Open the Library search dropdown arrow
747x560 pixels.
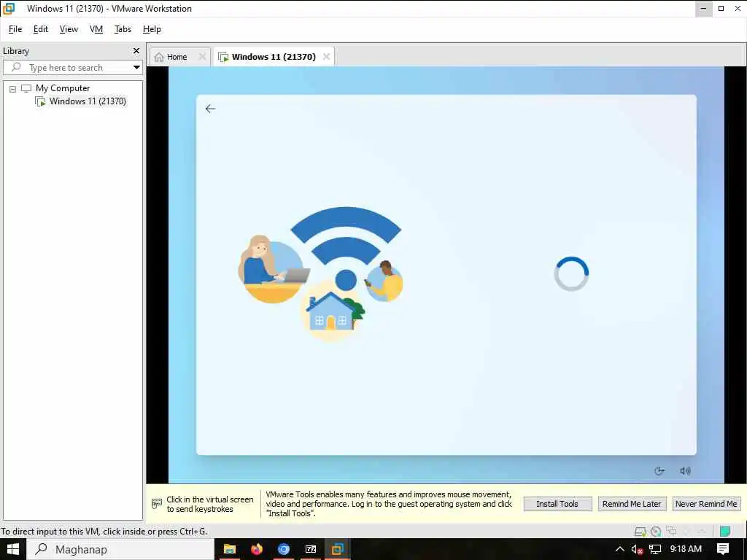coord(136,68)
